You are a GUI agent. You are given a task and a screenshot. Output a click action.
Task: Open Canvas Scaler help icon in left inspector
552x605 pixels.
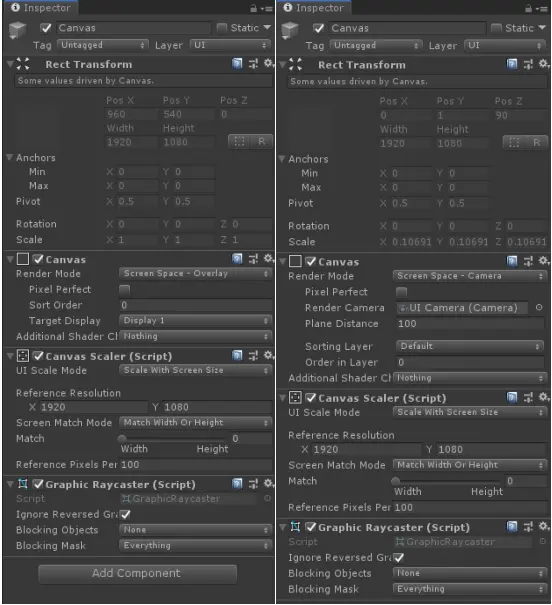[x=237, y=355]
